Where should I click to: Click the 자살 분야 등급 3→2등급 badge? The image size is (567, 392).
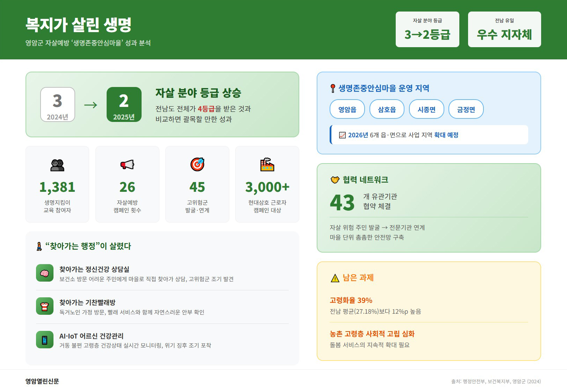(427, 29)
